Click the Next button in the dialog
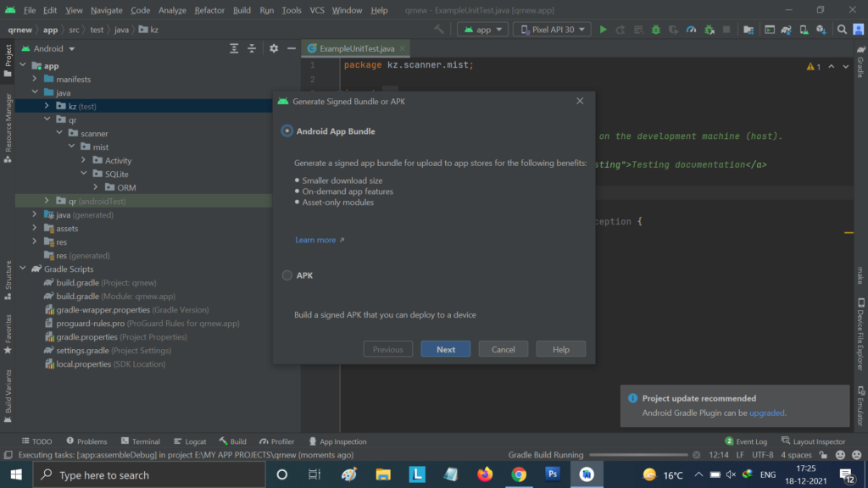 click(x=446, y=349)
